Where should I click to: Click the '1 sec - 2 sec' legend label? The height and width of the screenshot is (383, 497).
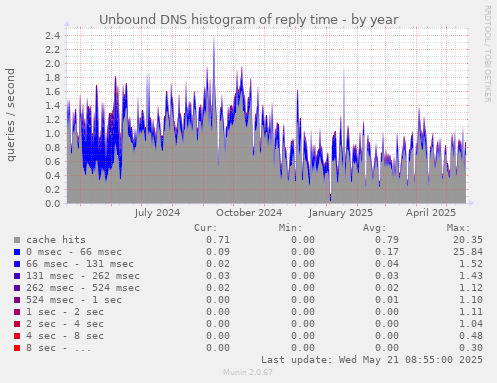point(65,312)
